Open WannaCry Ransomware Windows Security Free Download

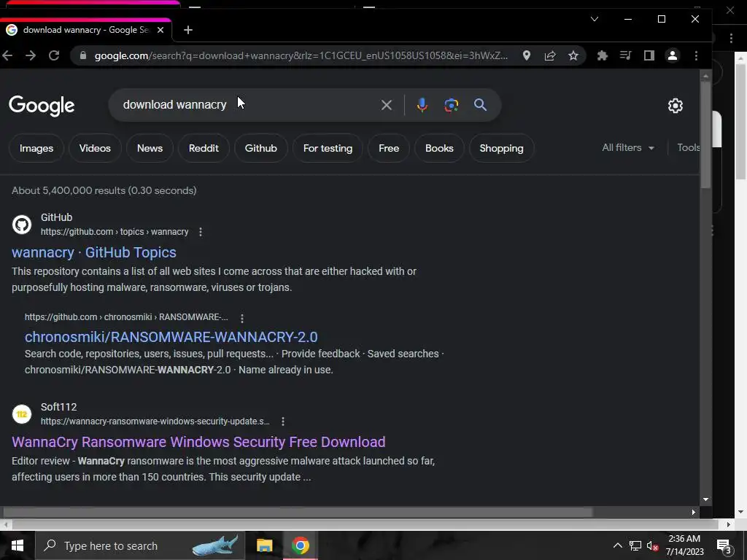[198, 442]
